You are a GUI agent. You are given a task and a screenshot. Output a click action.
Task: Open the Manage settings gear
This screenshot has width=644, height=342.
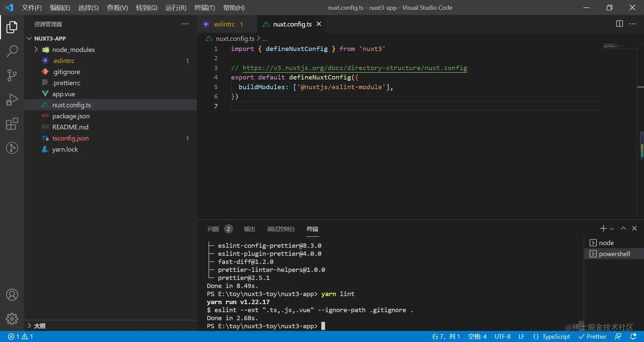[x=12, y=318]
